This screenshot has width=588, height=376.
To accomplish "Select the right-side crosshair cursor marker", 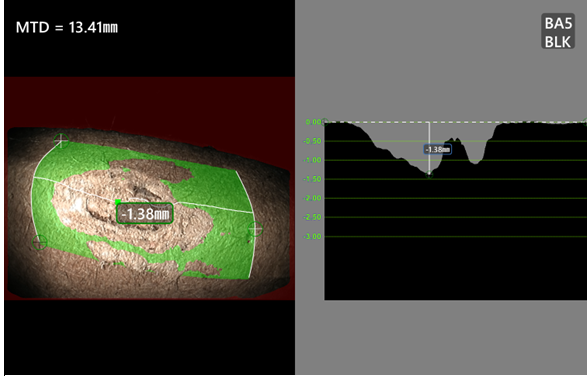I will (x=255, y=229).
